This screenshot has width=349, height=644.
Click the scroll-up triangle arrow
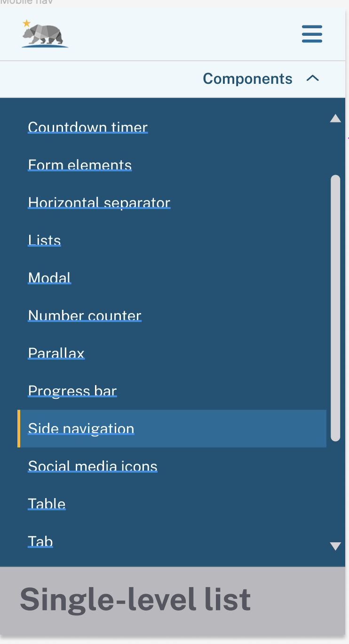click(x=335, y=118)
